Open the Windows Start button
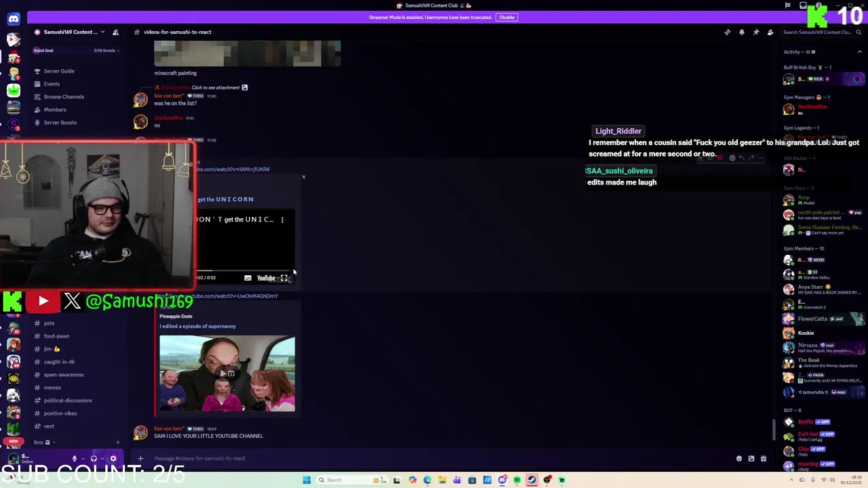 (307, 480)
